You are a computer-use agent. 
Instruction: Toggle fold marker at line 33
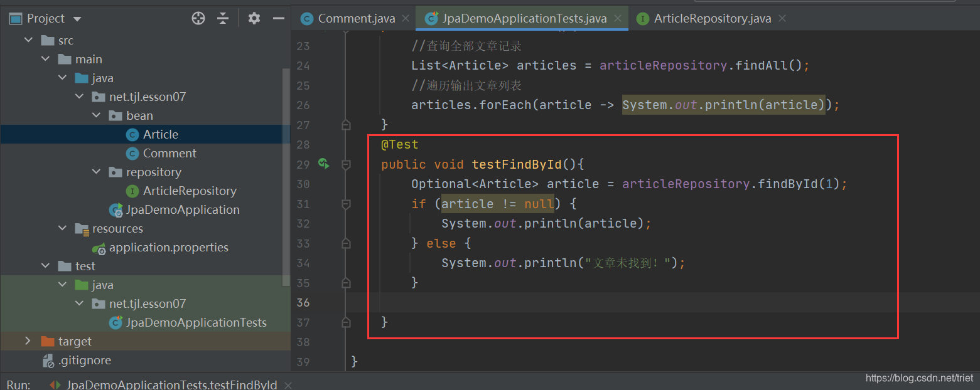[345, 243]
